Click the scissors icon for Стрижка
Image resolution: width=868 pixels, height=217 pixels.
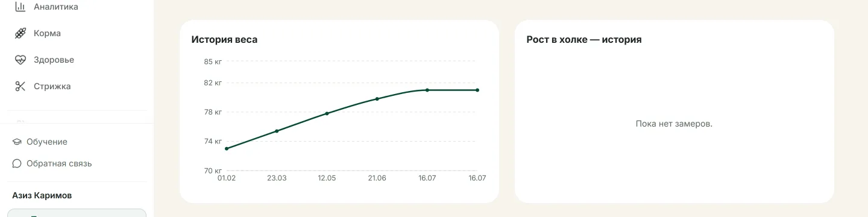coord(20,86)
